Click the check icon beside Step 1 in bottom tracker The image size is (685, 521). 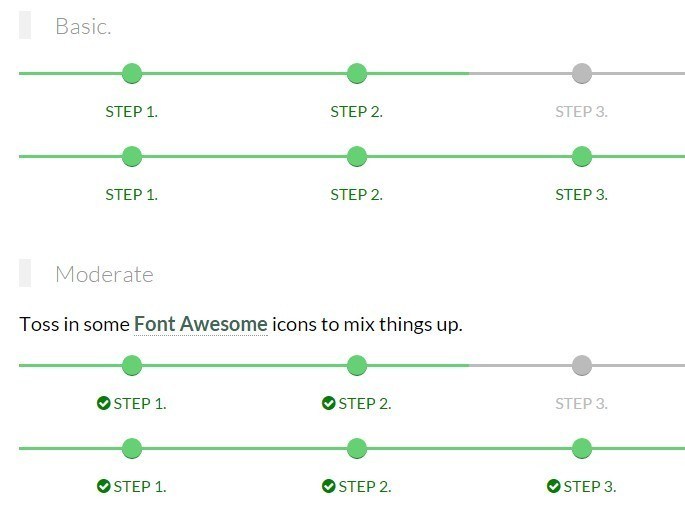pyautogui.click(x=104, y=486)
